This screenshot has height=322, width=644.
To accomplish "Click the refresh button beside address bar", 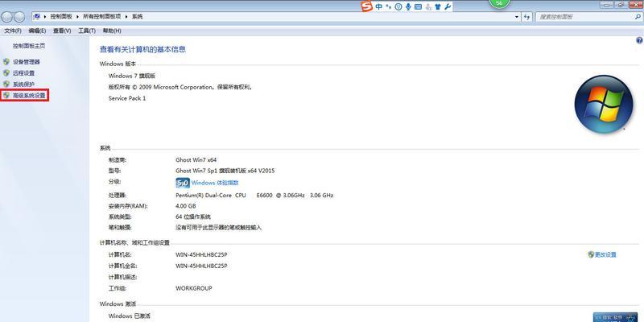I will point(527,17).
